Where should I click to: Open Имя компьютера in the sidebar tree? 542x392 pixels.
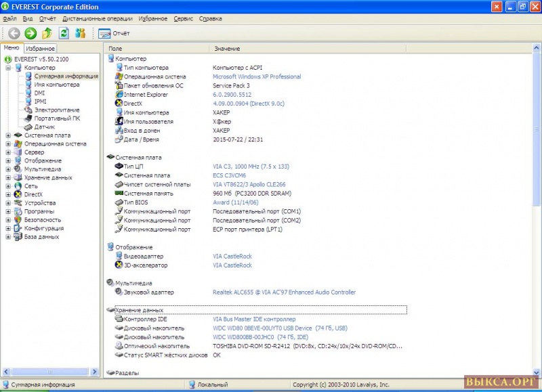pos(57,85)
